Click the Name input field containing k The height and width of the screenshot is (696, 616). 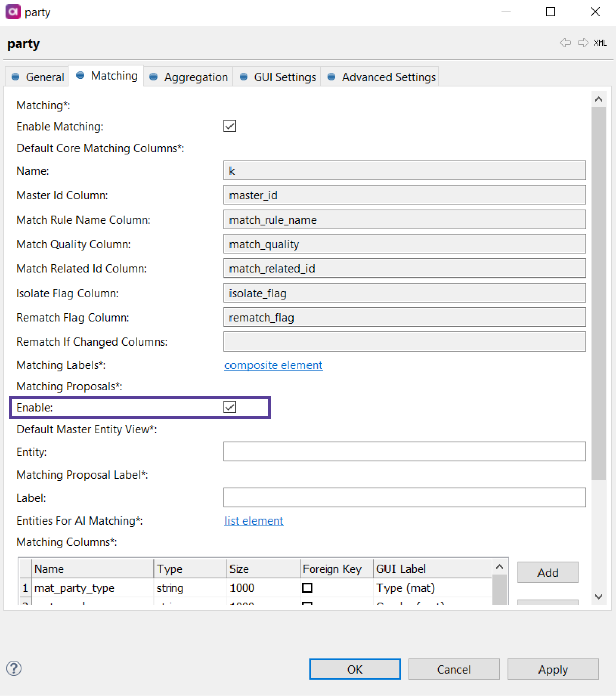405,171
